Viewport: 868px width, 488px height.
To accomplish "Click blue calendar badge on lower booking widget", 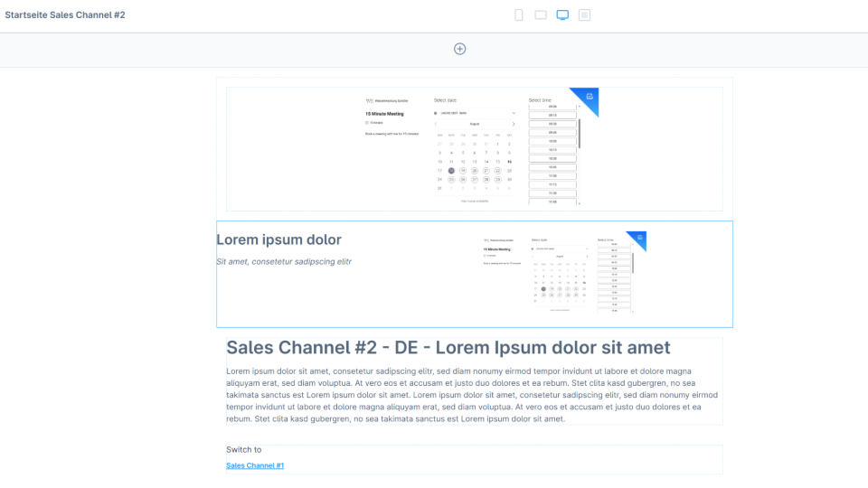I will click(x=639, y=238).
